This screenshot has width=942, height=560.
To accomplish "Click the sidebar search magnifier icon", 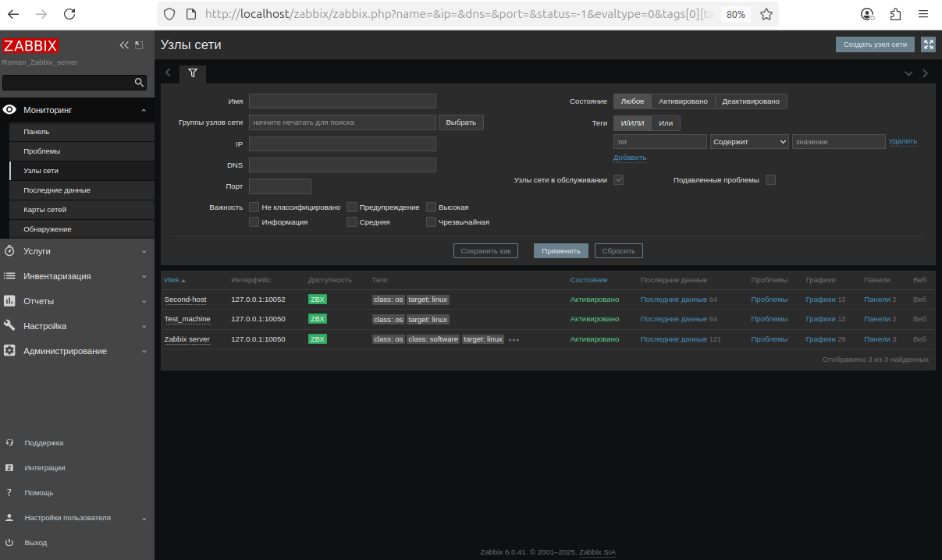I will pos(139,82).
